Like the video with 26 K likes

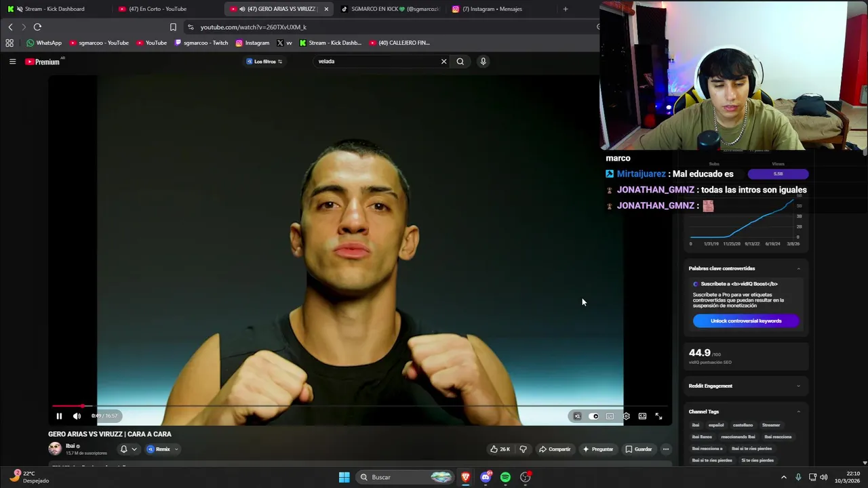(500, 449)
